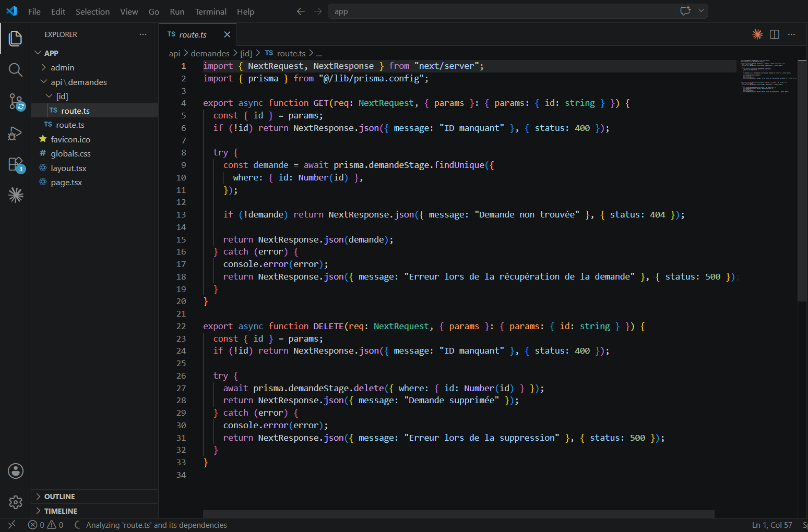Open the Accounts menu icon
This screenshot has height=532, width=808.
16,471
